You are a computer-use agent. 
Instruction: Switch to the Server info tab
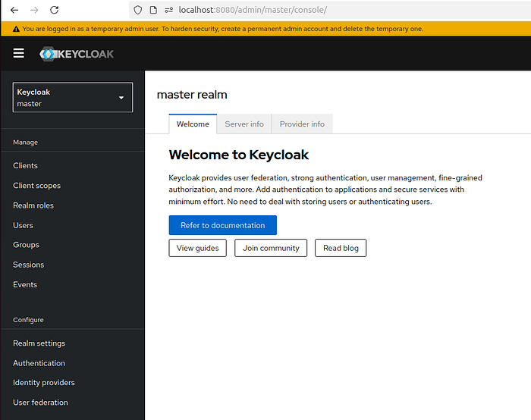click(x=244, y=124)
